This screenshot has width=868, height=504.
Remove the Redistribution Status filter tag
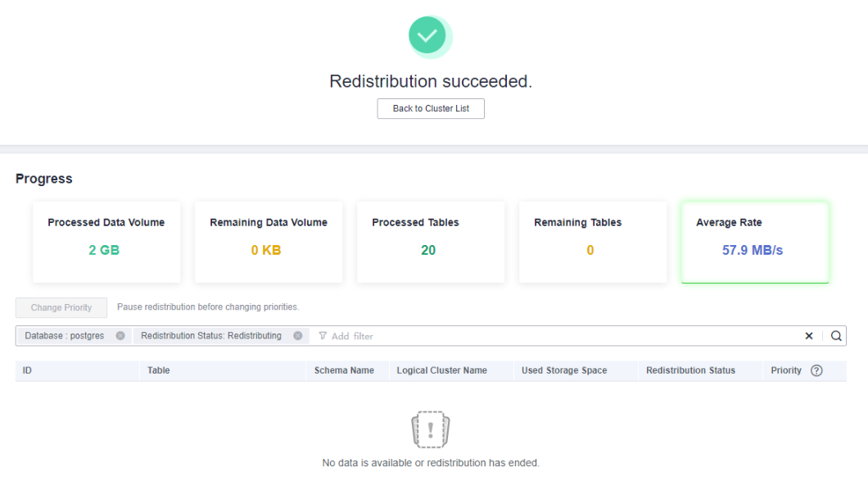298,336
